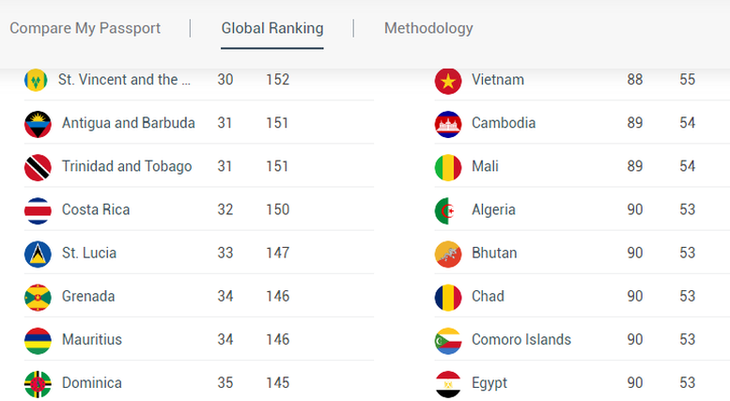This screenshot has width=730, height=401.
Task: Click the Chad country name
Action: click(x=488, y=296)
